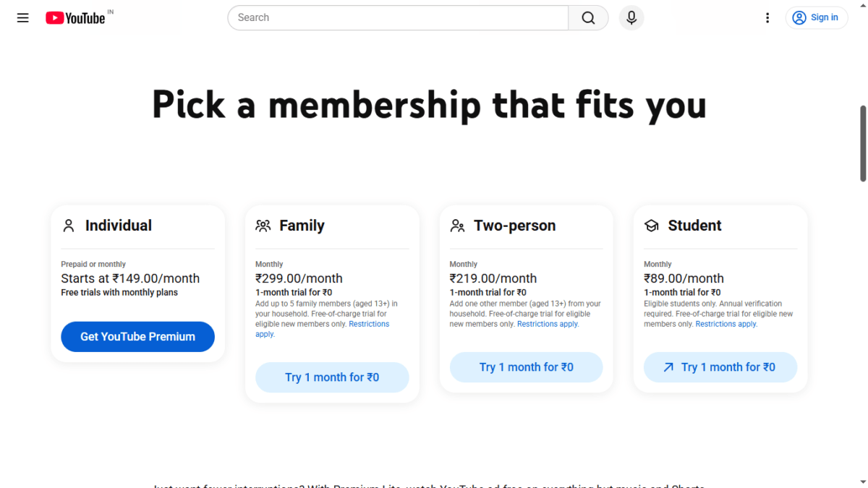Open Restrictions apply link on Two-person plan
The height and width of the screenshot is (488, 868).
pyautogui.click(x=548, y=323)
